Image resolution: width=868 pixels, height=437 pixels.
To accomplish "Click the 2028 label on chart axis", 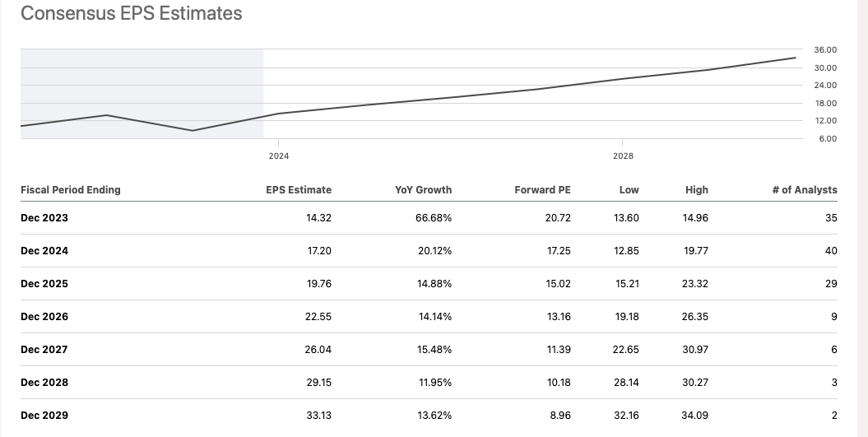I will pyautogui.click(x=623, y=156).
